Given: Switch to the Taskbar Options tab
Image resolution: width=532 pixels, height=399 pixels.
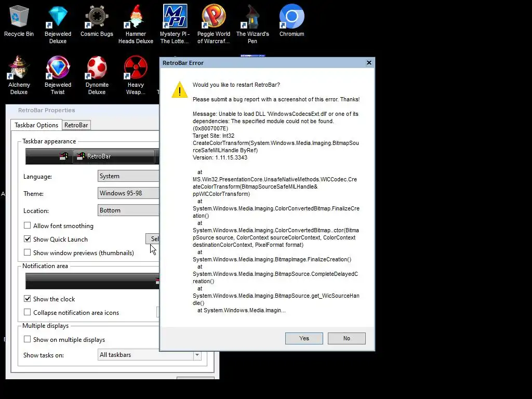Looking at the screenshot, I should coord(36,125).
